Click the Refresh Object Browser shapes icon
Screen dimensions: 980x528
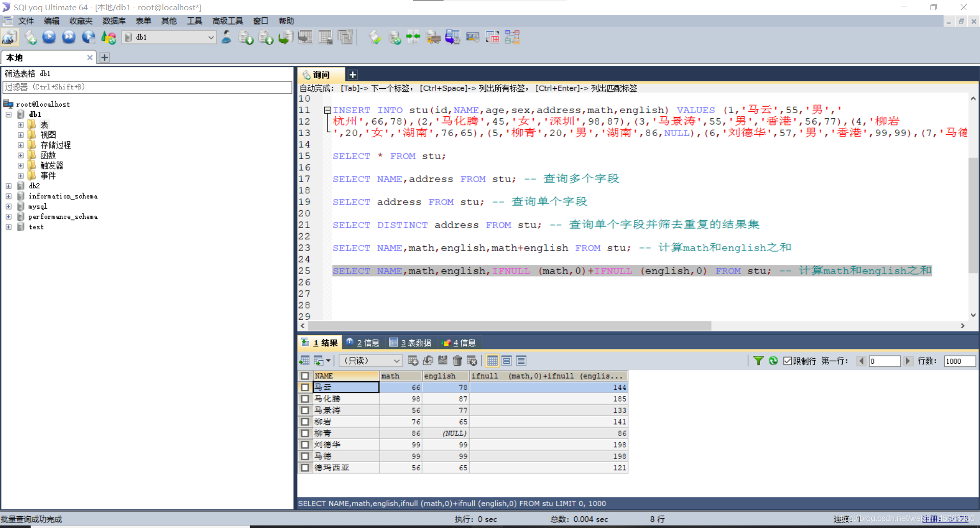108,37
